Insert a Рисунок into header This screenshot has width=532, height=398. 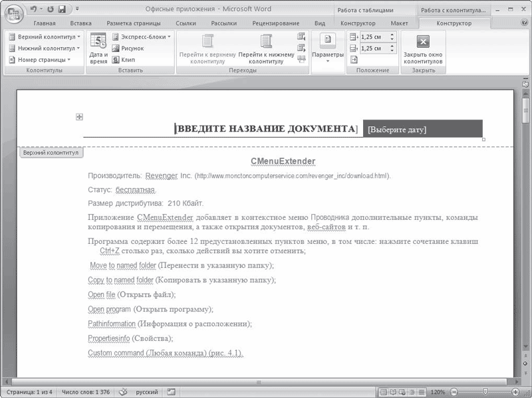[128, 48]
